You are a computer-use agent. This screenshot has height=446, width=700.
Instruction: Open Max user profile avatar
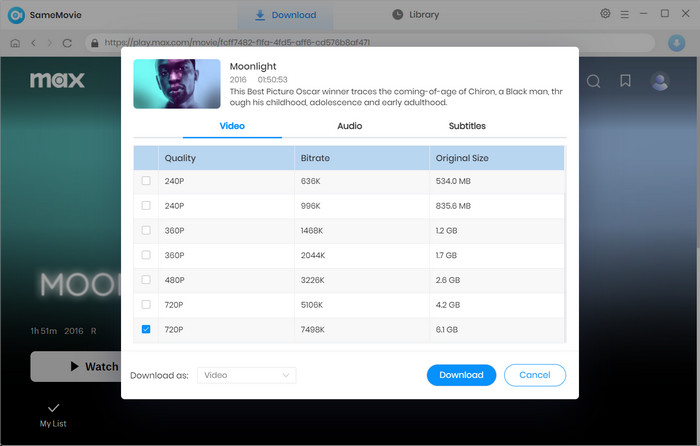pos(660,81)
